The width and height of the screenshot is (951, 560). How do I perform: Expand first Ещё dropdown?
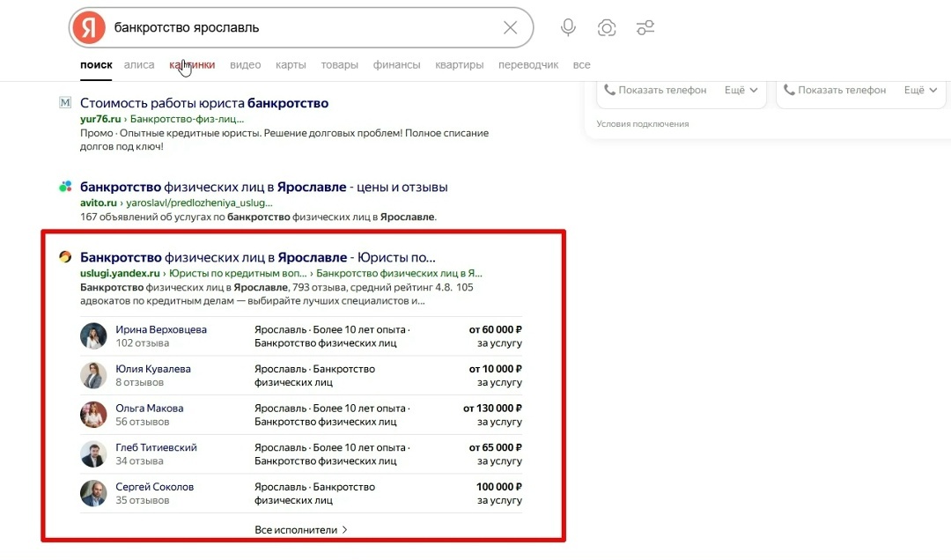[741, 90]
